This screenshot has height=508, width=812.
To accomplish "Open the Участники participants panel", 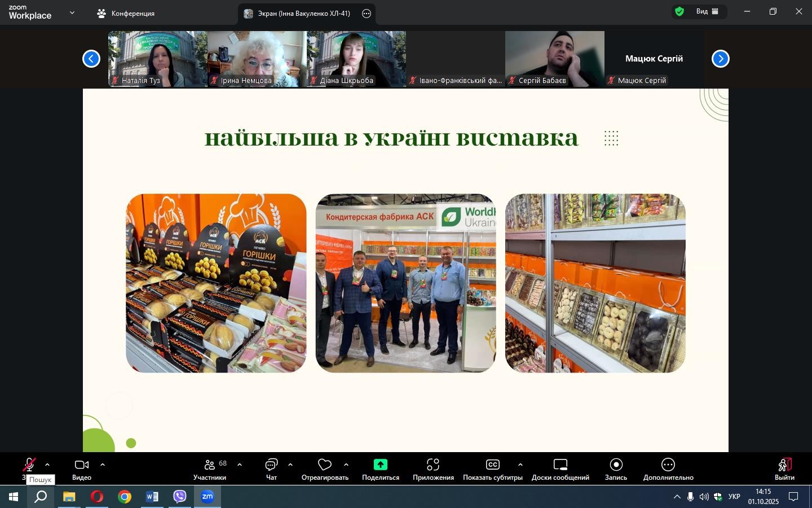I will (x=210, y=469).
